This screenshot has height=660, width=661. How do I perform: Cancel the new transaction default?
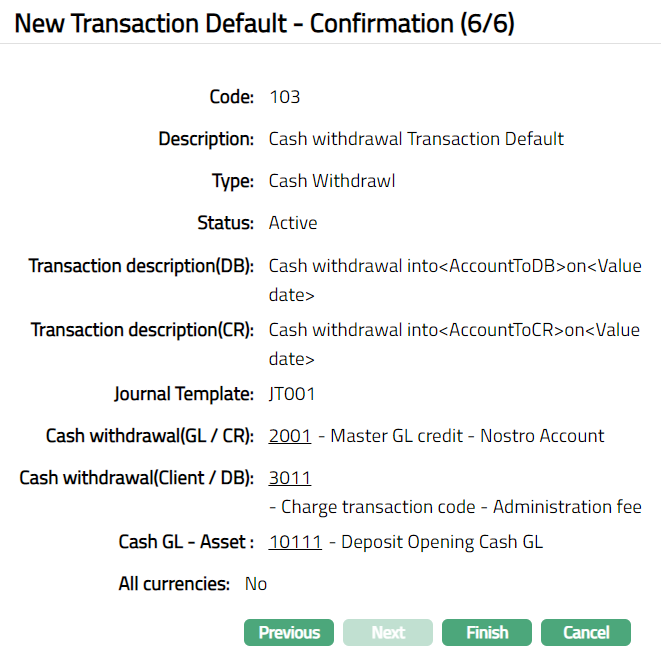pos(586,632)
